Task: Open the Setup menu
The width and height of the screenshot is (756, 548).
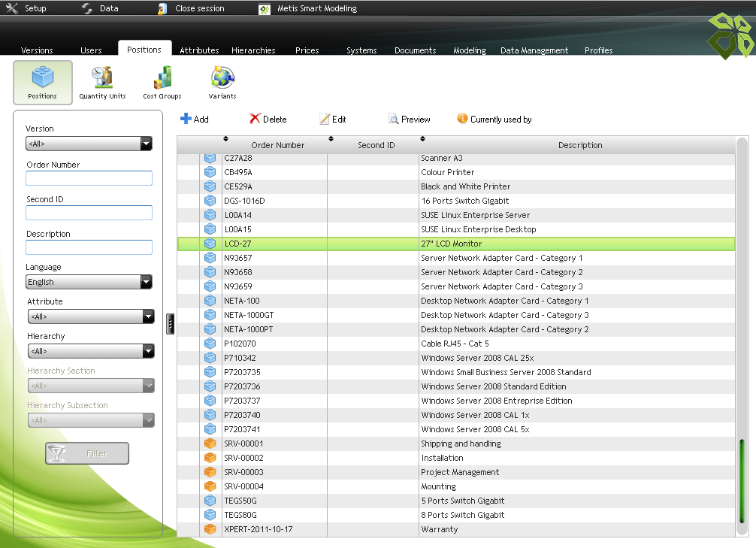Action: click(26, 8)
